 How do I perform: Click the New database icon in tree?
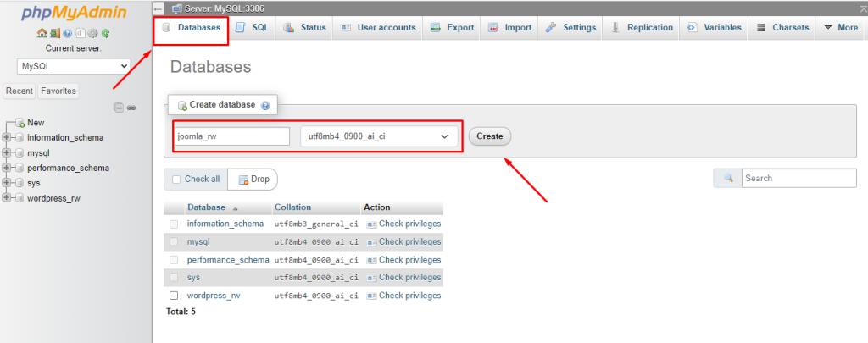[x=20, y=123]
